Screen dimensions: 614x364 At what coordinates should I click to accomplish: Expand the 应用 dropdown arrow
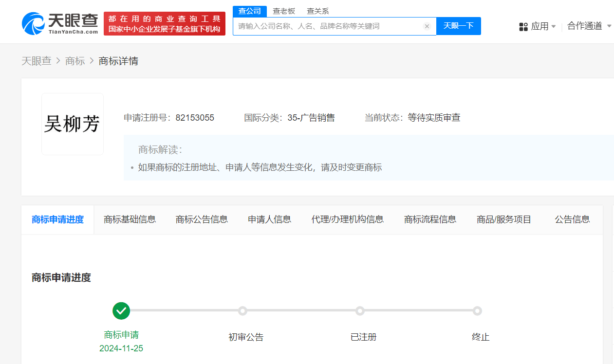point(554,27)
